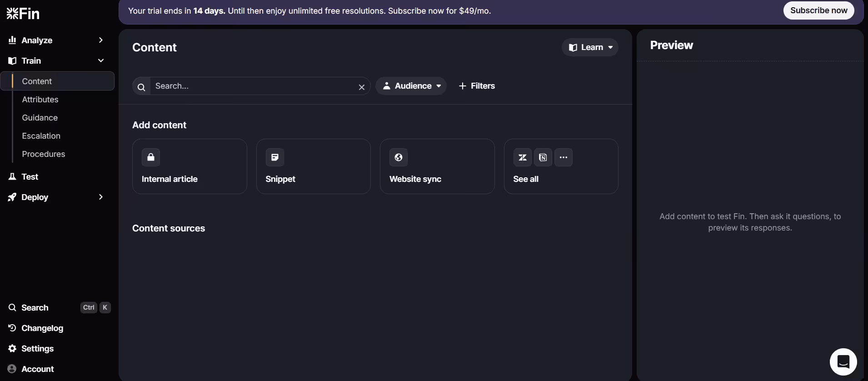Click the Train book icon
868x381 pixels.
(x=12, y=60)
